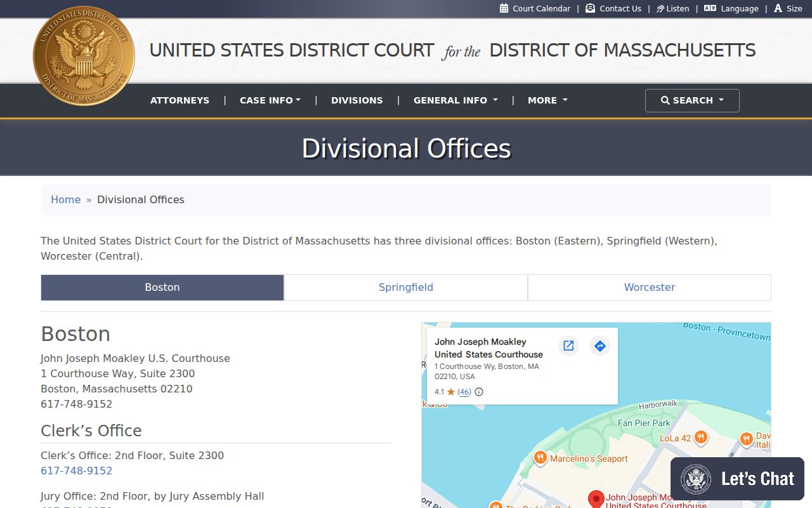Screen dimensions: 812x508
Task: Open the Contact Us link text
Action: [x=620, y=9]
